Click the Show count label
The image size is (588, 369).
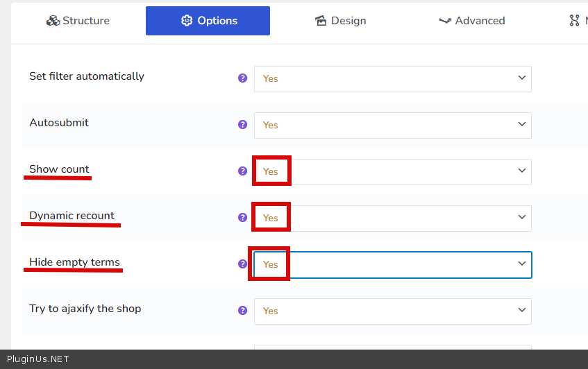(x=59, y=169)
